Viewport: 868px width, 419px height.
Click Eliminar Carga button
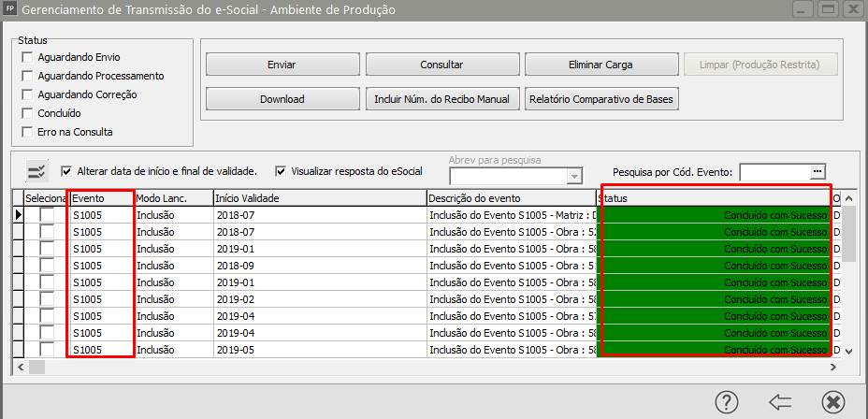(600, 65)
